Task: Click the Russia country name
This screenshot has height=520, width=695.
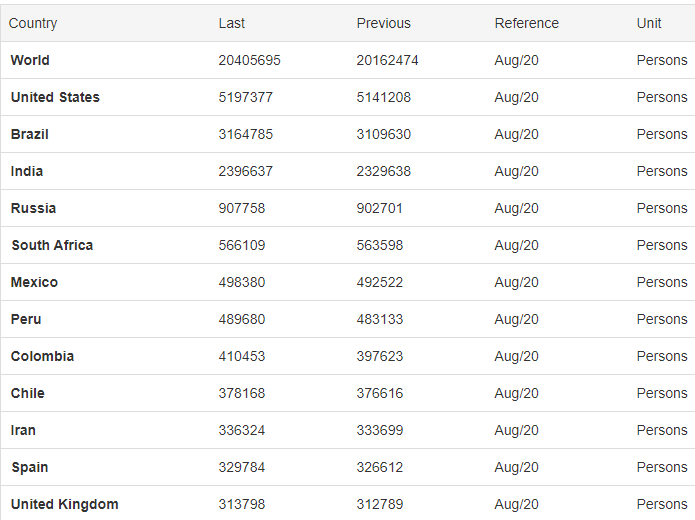Action: pos(33,208)
